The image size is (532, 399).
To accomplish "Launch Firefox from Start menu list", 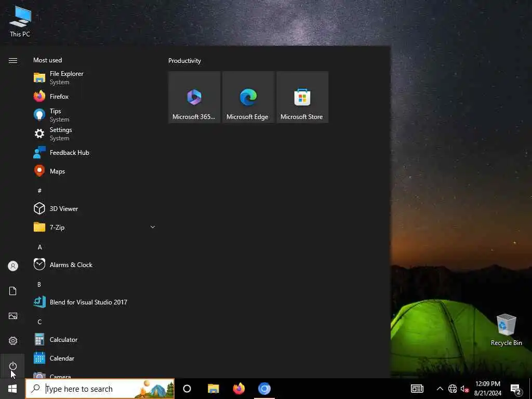I will pyautogui.click(x=95, y=96).
